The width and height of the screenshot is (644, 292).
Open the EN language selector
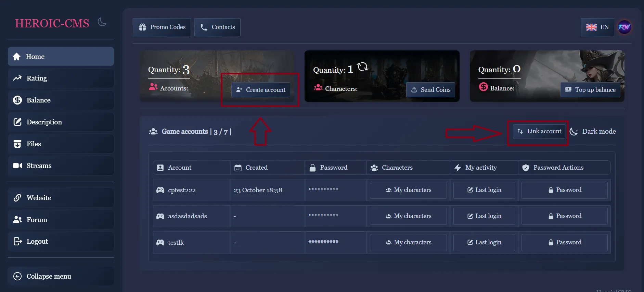[597, 27]
